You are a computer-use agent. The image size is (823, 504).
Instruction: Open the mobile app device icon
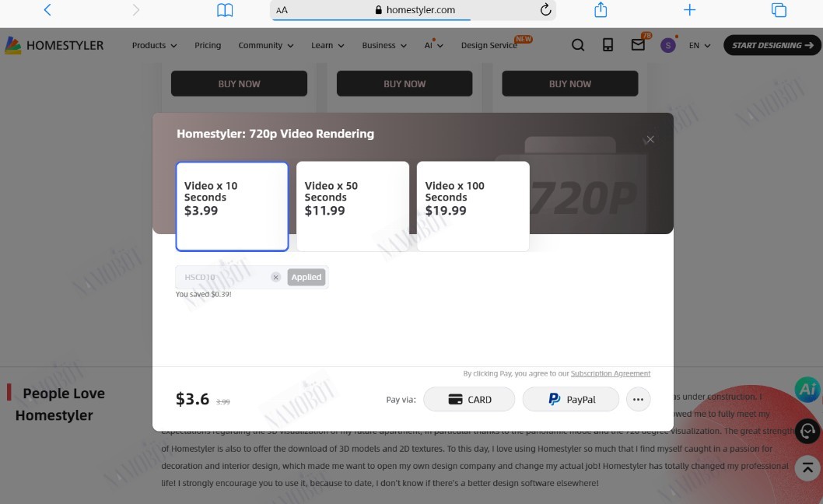click(x=608, y=45)
